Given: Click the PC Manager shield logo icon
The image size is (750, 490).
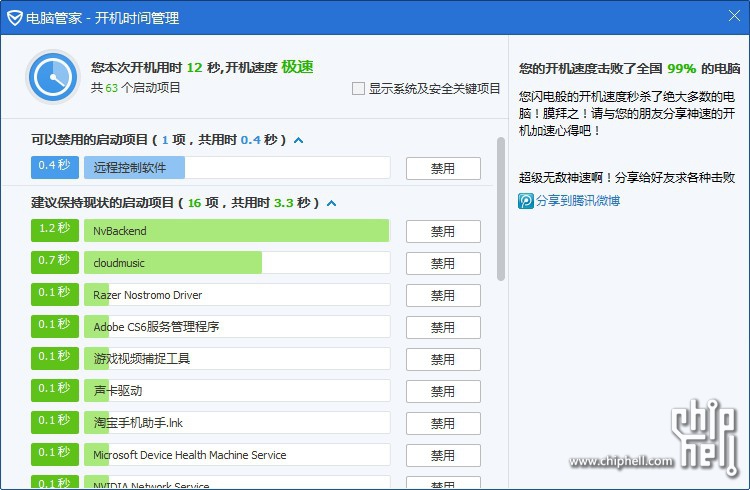Looking at the screenshot, I should 15,18.
